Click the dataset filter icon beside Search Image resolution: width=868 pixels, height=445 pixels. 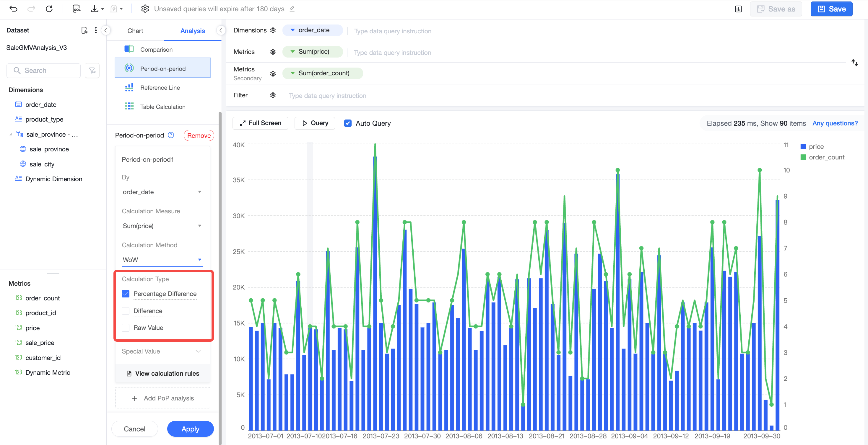click(92, 71)
